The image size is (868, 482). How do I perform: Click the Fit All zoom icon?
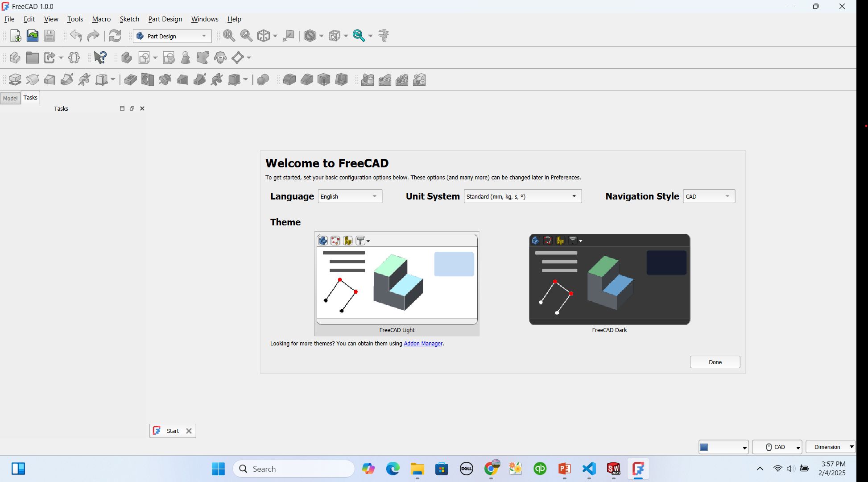pos(229,36)
